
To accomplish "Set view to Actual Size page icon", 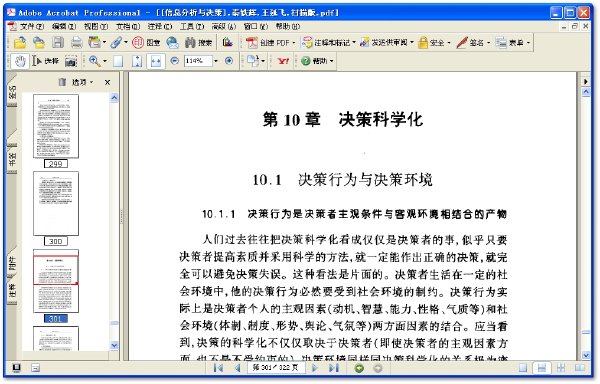I will (118, 61).
